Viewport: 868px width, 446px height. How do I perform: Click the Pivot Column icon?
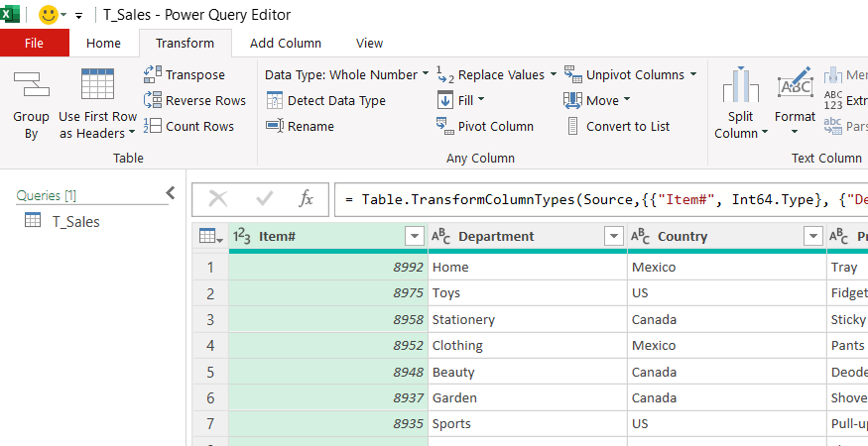click(445, 126)
